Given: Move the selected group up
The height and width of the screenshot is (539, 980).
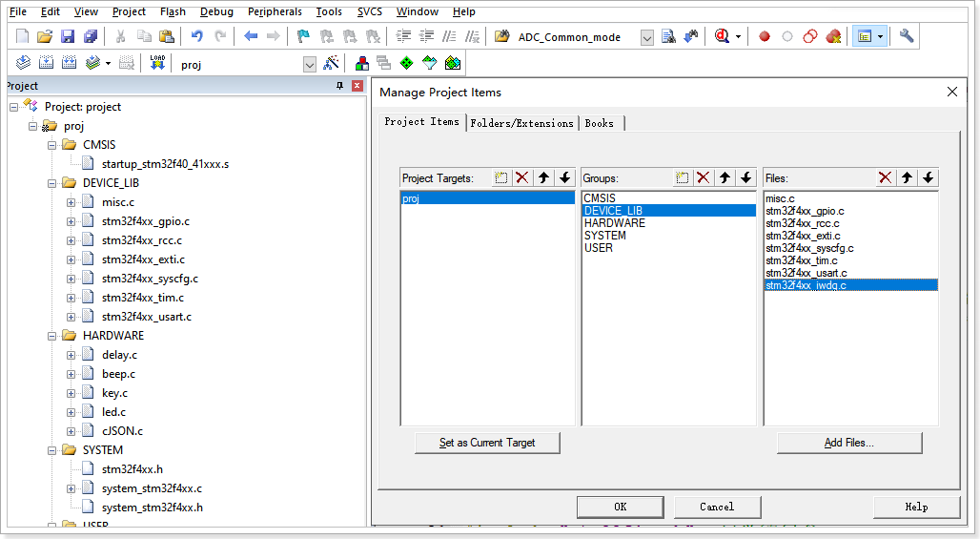Looking at the screenshot, I should [725, 178].
